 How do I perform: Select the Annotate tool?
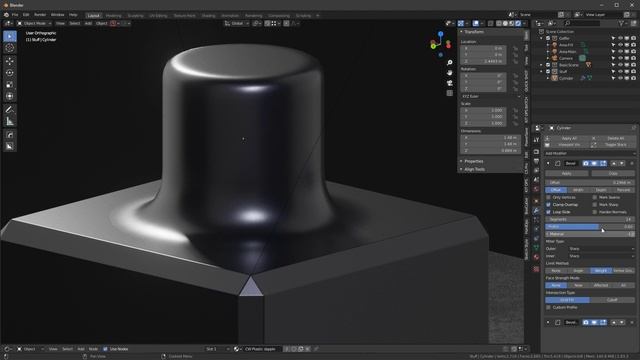10,109
